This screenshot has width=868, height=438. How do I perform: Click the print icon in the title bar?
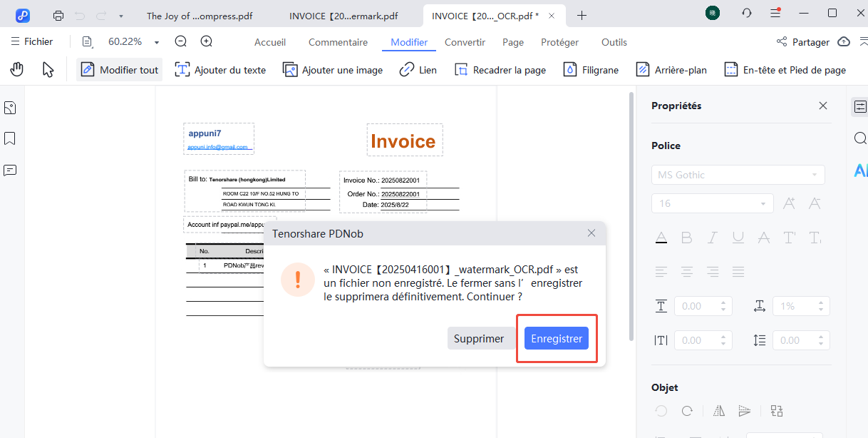(58, 14)
